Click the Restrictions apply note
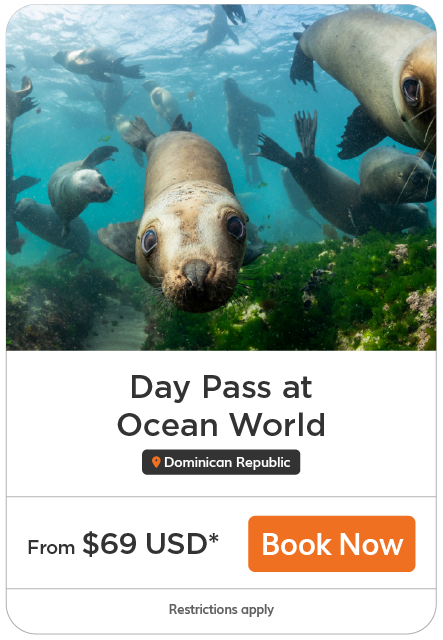The width and height of the screenshot is (443, 640). click(221, 609)
